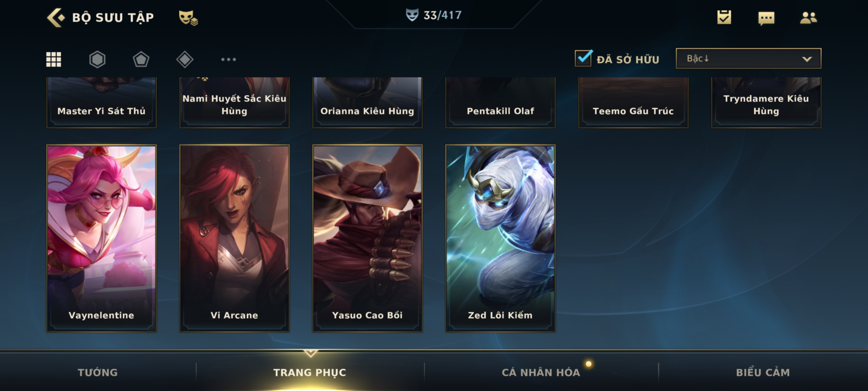Select the all-skins grid filter icon
Image resolution: width=868 pixels, height=391 pixels.
pyautogui.click(x=54, y=59)
